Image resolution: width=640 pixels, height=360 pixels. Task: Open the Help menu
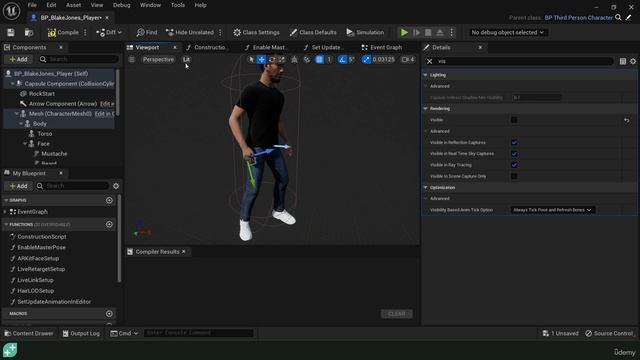(200, 5)
